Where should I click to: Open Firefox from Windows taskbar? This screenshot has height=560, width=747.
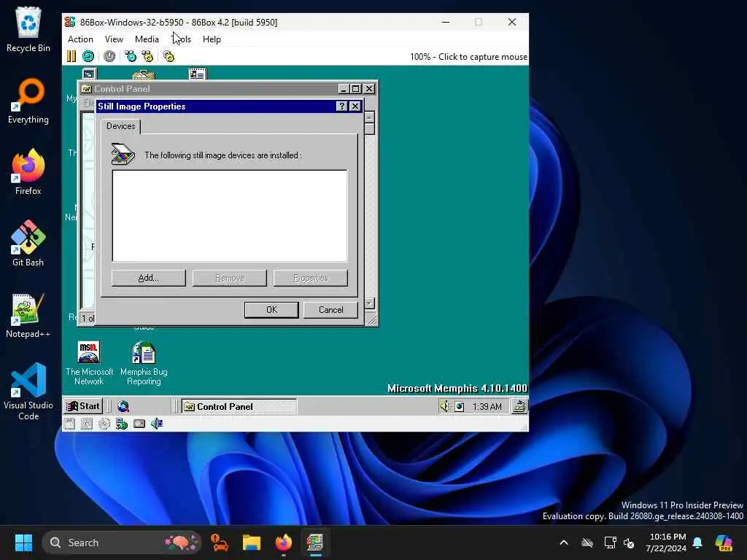[x=284, y=542]
